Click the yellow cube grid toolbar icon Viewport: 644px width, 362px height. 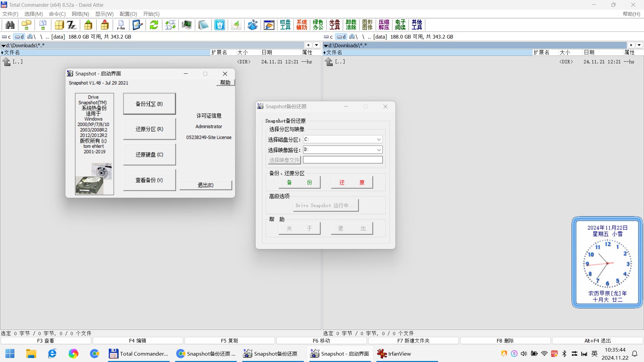(59, 25)
